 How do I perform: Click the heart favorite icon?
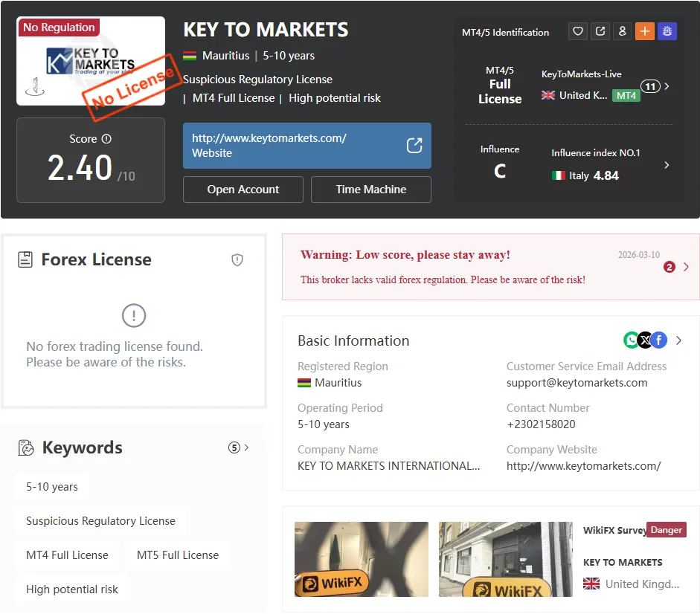coord(578,31)
